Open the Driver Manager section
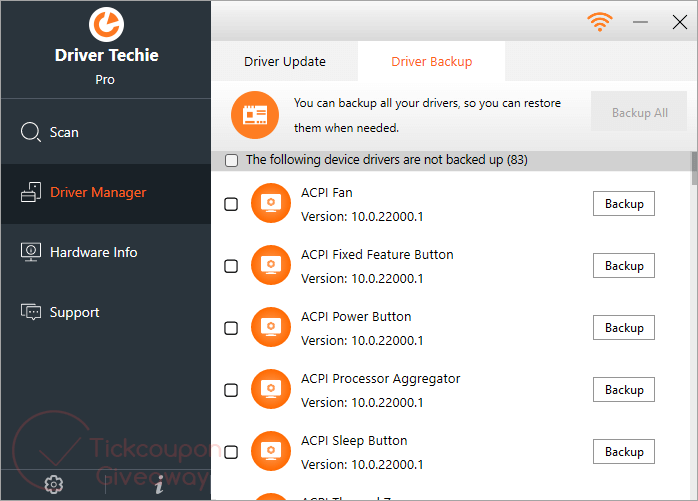The image size is (698, 501). (x=106, y=193)
